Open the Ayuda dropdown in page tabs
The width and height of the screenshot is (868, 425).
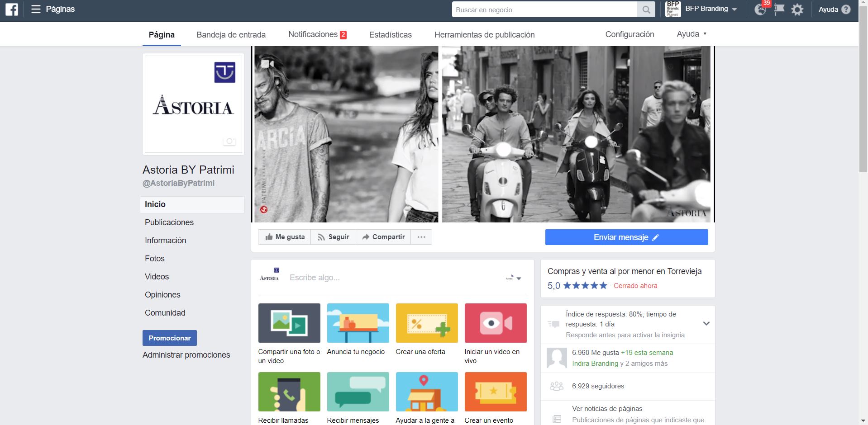click(691, 34)
